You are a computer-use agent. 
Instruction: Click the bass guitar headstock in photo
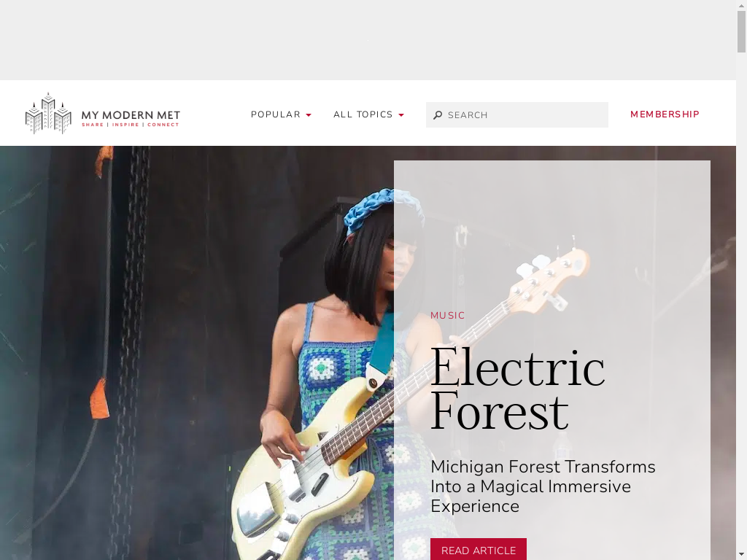click(x=553, y=278)
